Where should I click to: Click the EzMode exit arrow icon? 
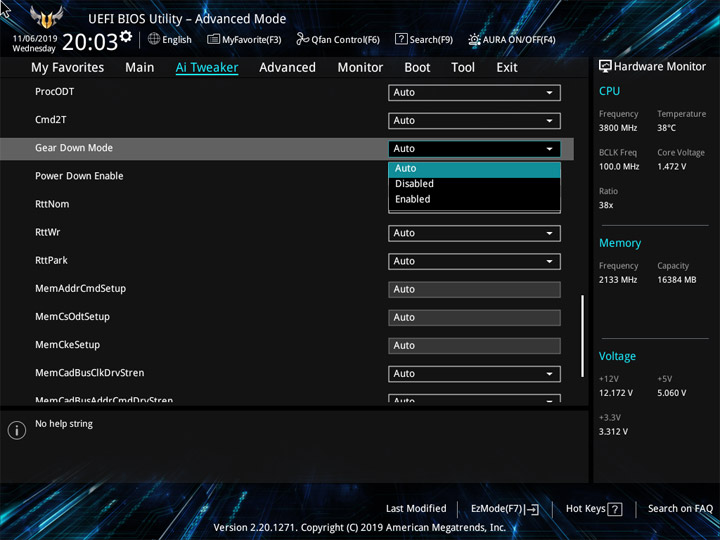coord(532,509)
